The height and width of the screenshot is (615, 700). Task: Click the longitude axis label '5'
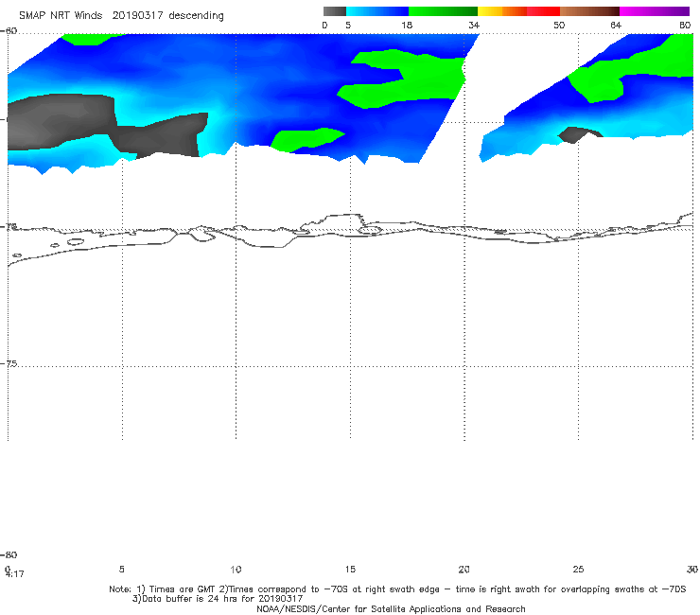pyautogui.click(x=121, y=569)
